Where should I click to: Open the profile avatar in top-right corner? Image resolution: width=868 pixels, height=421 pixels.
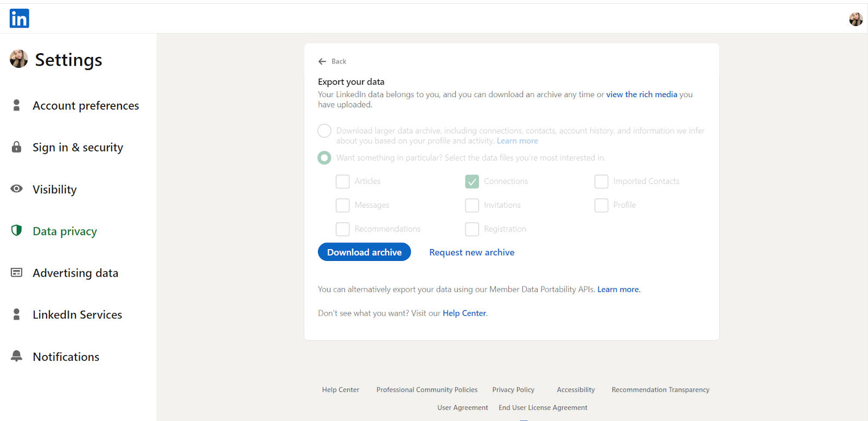click(856, 19)
